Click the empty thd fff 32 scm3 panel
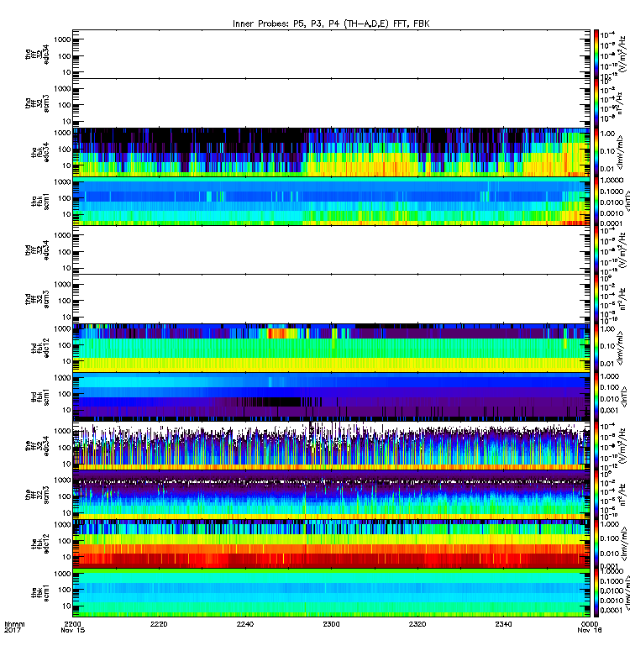 pyautogui.click(x=331, y=299)
